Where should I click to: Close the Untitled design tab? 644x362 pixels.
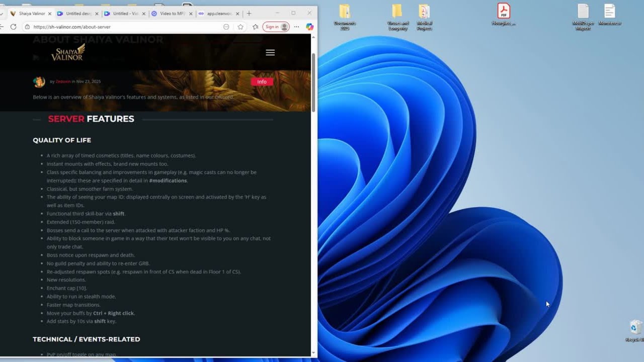click(97, 14)
